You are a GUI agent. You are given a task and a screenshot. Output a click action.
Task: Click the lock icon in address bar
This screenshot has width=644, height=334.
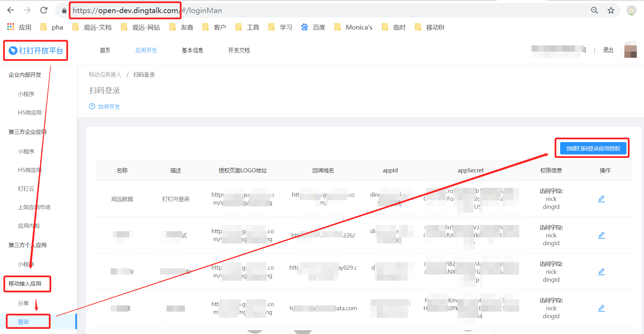click(x=64, y=11)
